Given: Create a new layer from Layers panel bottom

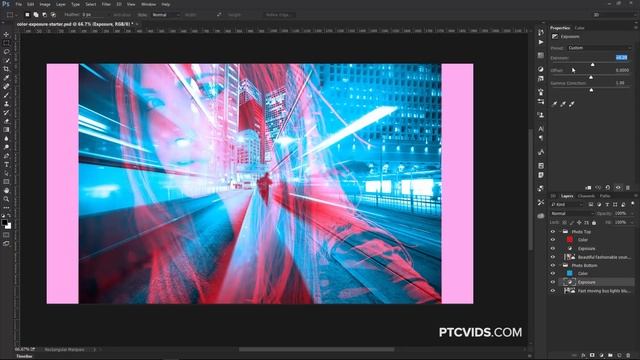Looking at the screenshot, I should click(x=619, y=356).
